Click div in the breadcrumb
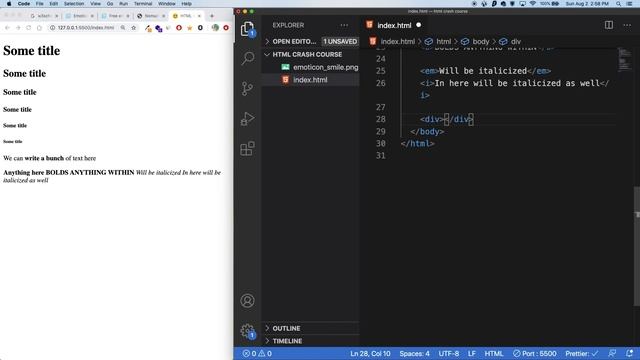This screenshot has width=640, height=360. coord(516,42)
